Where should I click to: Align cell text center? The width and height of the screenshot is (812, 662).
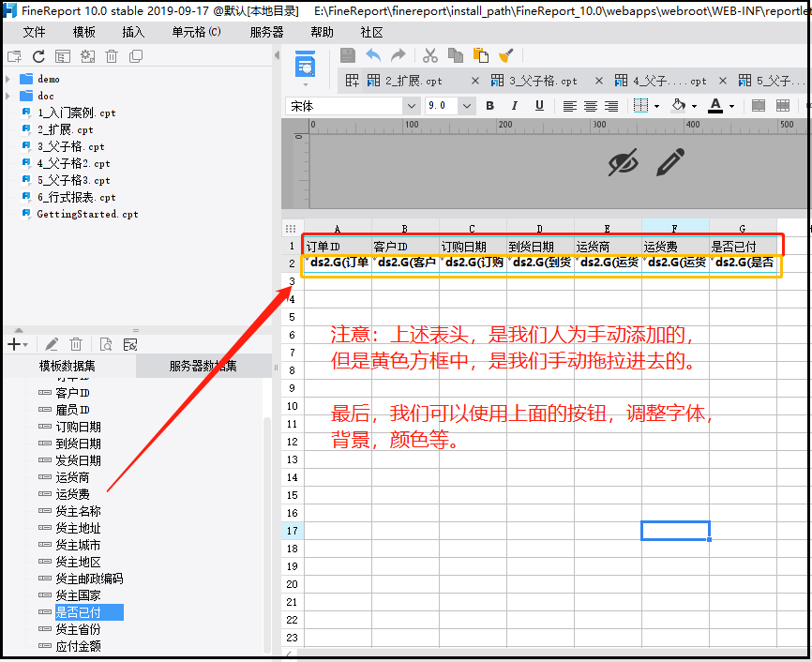591,106
